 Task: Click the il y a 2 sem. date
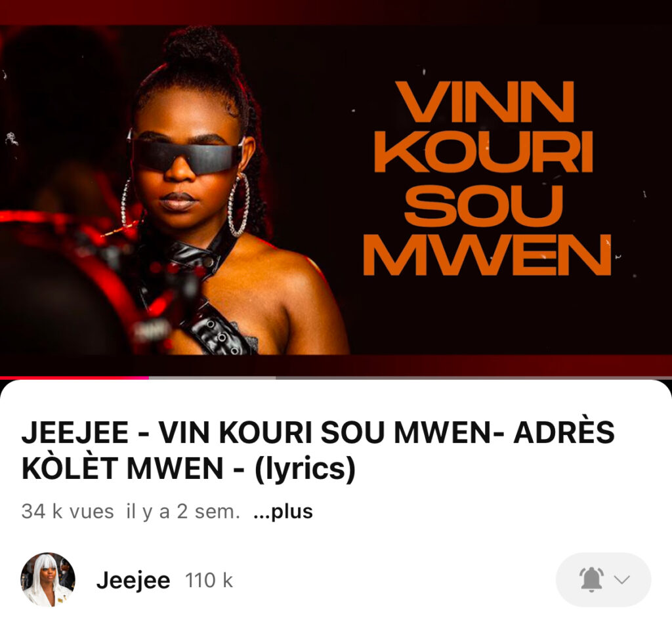[183, 512]
